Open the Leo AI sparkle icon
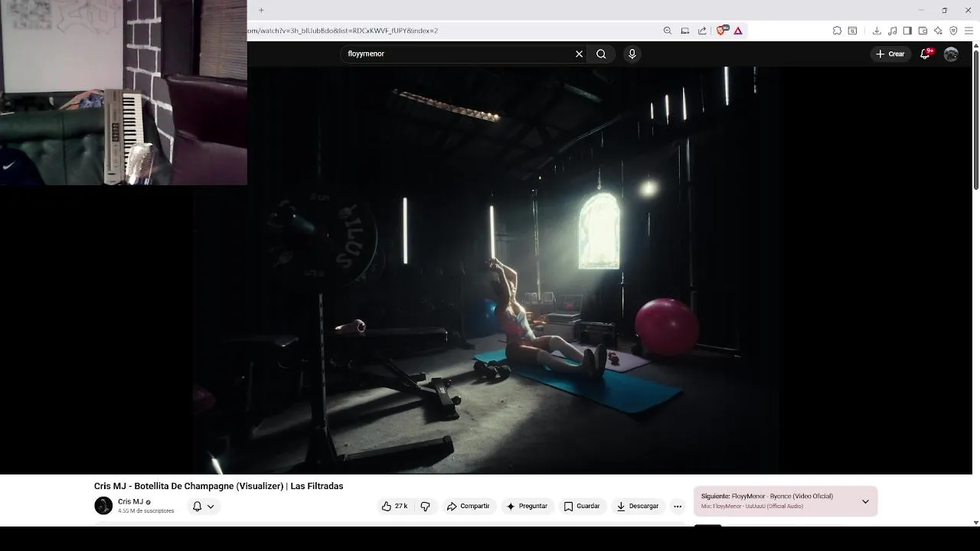 (938, 31)
